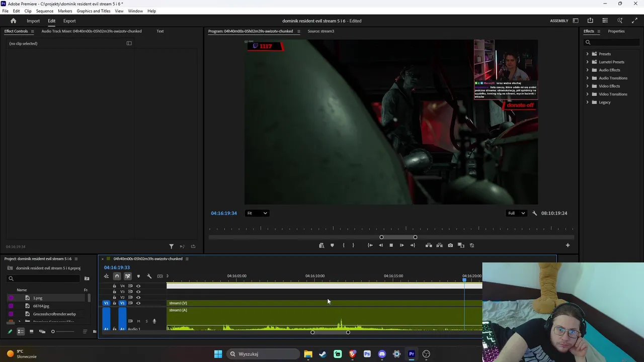Open the comparison view button
This screenshot has width=644, height=362.
pos(461,245)
